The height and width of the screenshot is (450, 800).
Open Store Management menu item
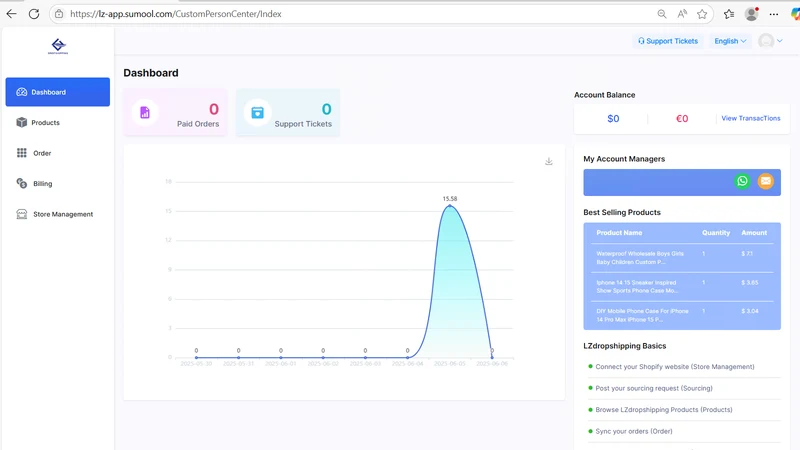point(58,214)
